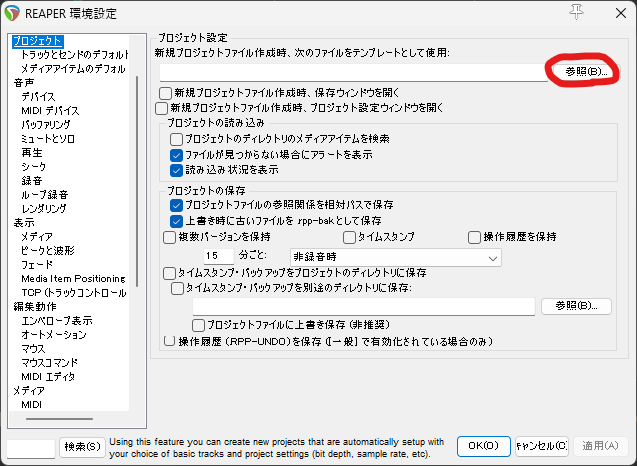Screen dimensions: 637x466
Task: Select MIDI デバイス tree item
Action: (50, 111)
